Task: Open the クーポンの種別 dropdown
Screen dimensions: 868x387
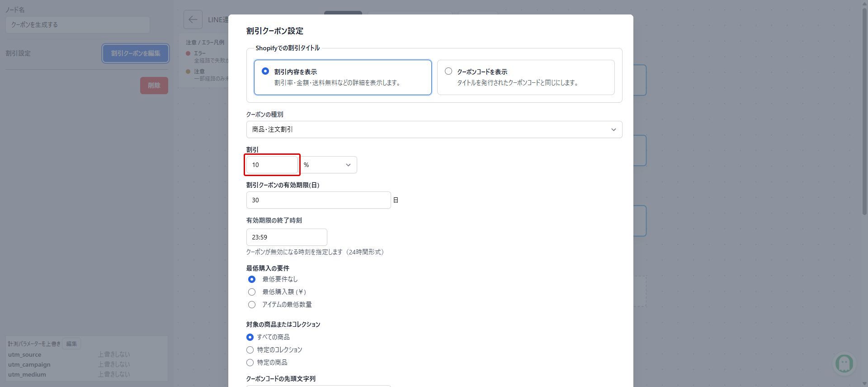Action: [x=434, y=129]
